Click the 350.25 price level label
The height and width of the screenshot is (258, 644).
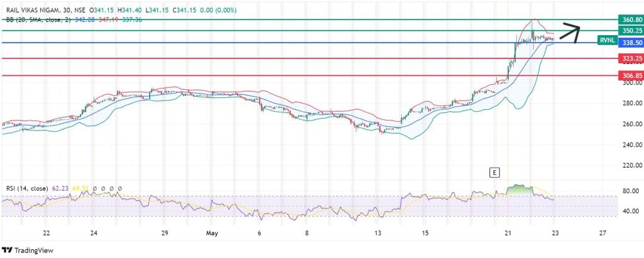coord(630,31)
